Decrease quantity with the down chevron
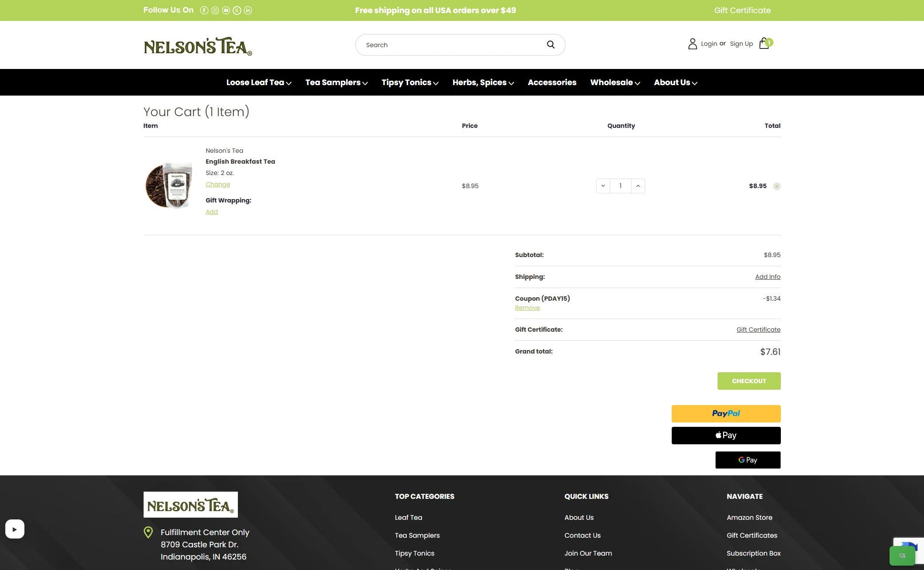The width and height of the screenshot is (924, 570). (x=603, y=186)
